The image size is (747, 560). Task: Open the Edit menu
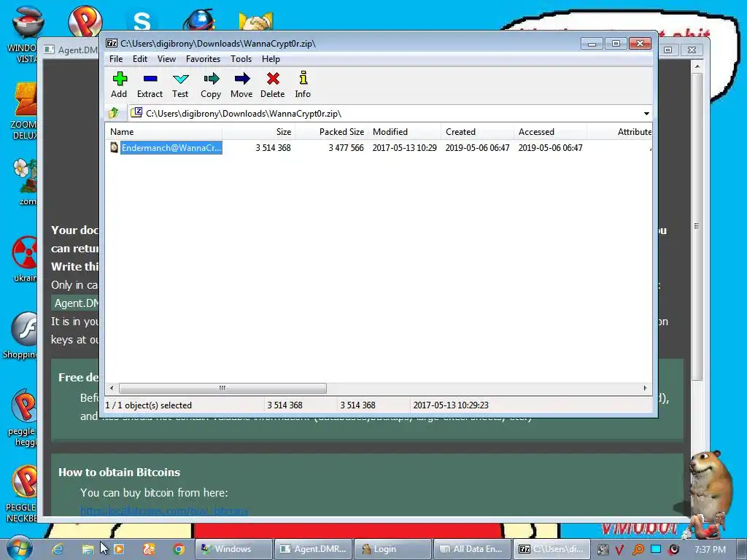tap(139, 59)
